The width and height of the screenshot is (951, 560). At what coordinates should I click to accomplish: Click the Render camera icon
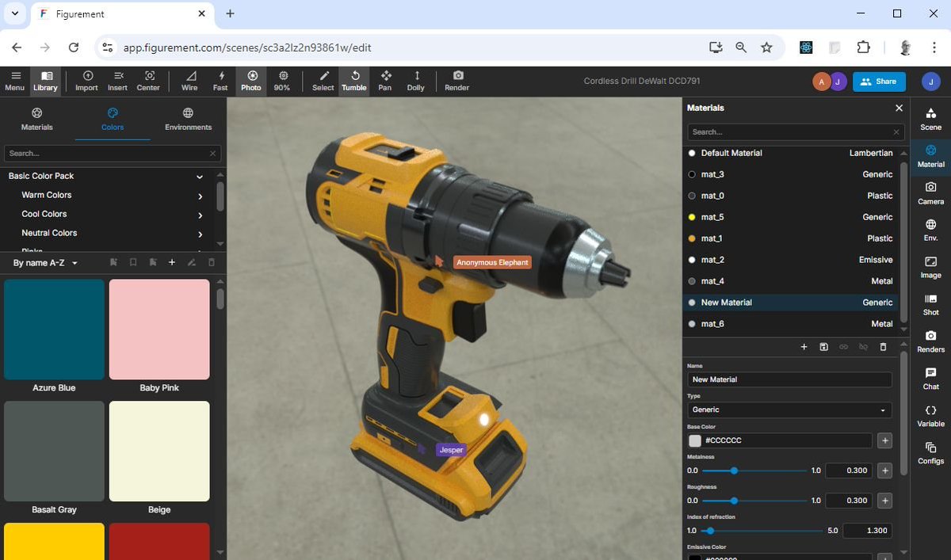point(457,81)
